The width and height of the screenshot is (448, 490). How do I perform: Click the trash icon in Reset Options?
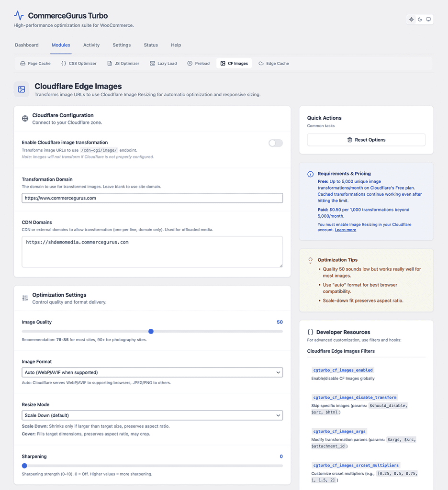[x=349, y=140]
